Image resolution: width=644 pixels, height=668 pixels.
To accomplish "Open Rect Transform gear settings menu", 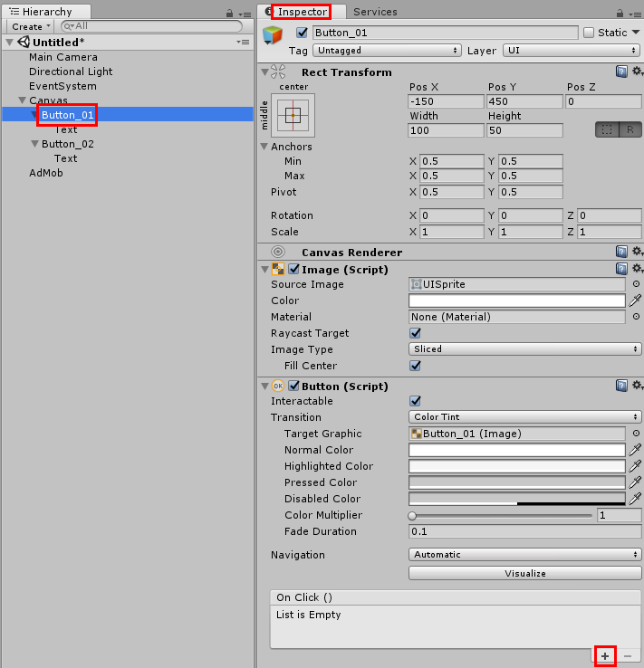I will tap(637, 72).
